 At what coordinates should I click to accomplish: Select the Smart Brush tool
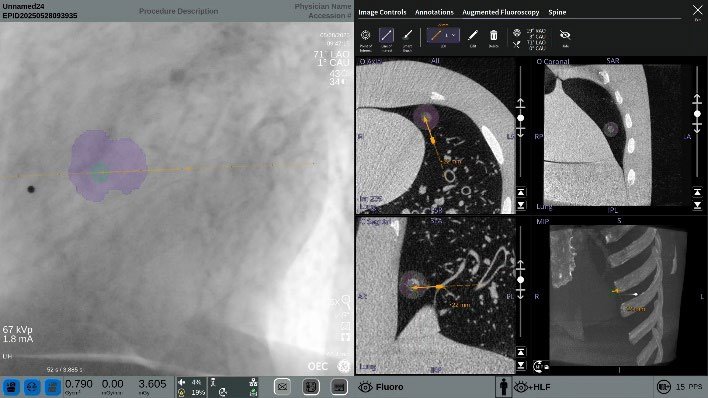pyautogui.click(x=407, y=36)
